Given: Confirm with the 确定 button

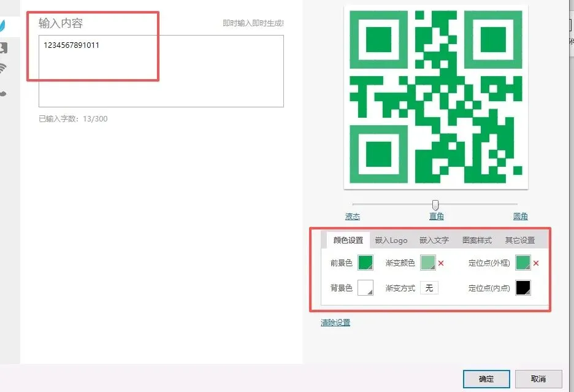Looking at the screenshot, I should pos(486,379).
